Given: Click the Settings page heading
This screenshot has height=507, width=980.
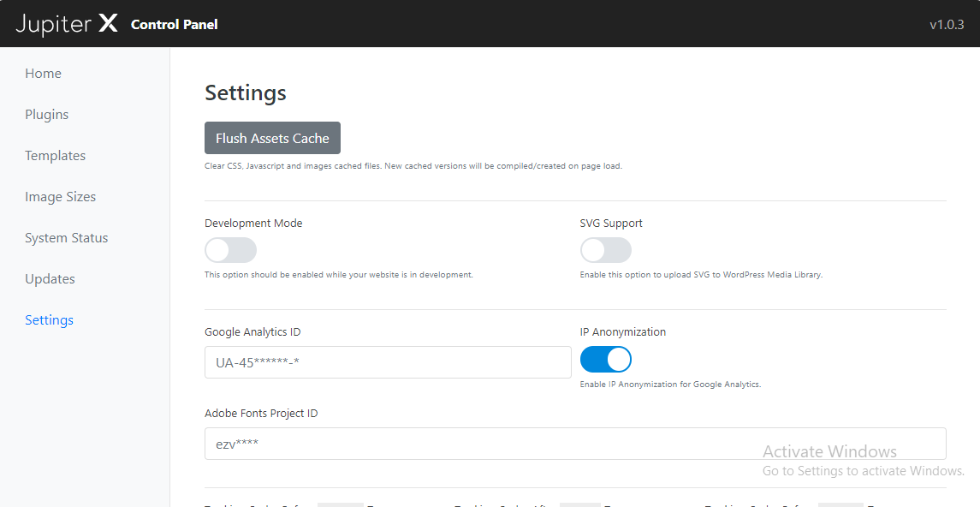Looking at the screenshot, I should pos(245,92).
